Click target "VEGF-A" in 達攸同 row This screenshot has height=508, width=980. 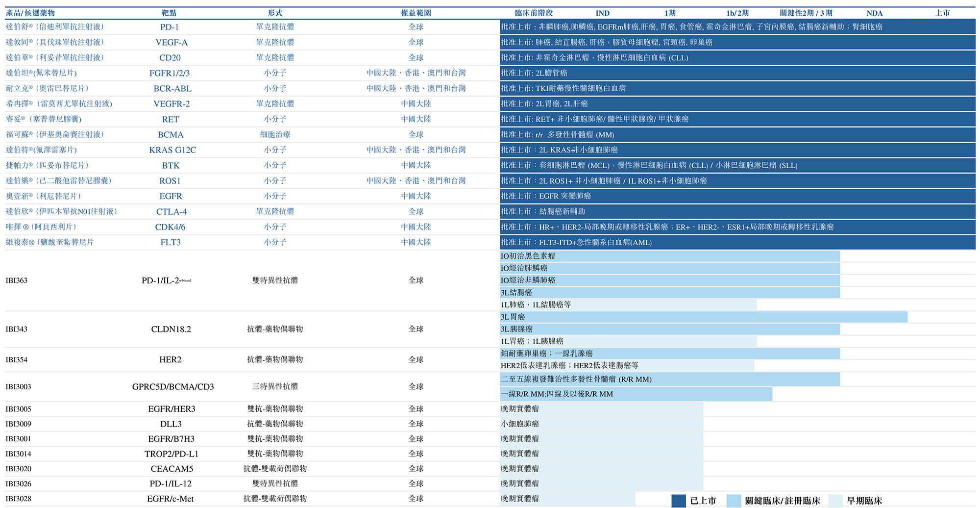171,42
